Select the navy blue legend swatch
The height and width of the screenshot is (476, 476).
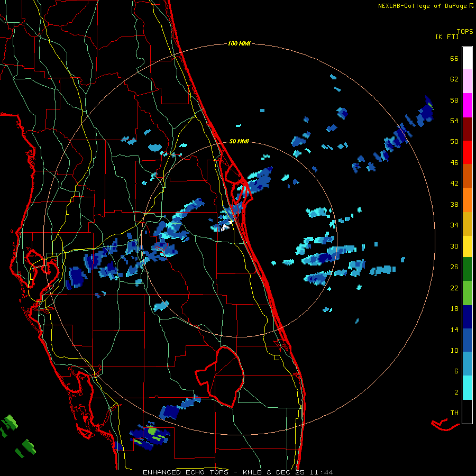click(467, 317)
